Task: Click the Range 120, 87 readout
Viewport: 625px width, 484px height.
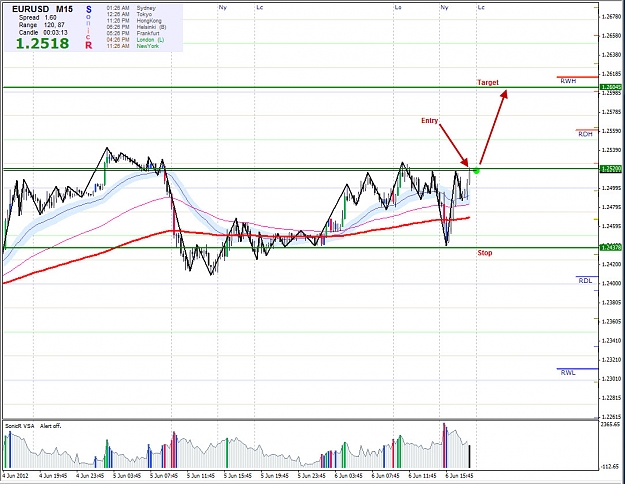Action: tap(41, 25)
